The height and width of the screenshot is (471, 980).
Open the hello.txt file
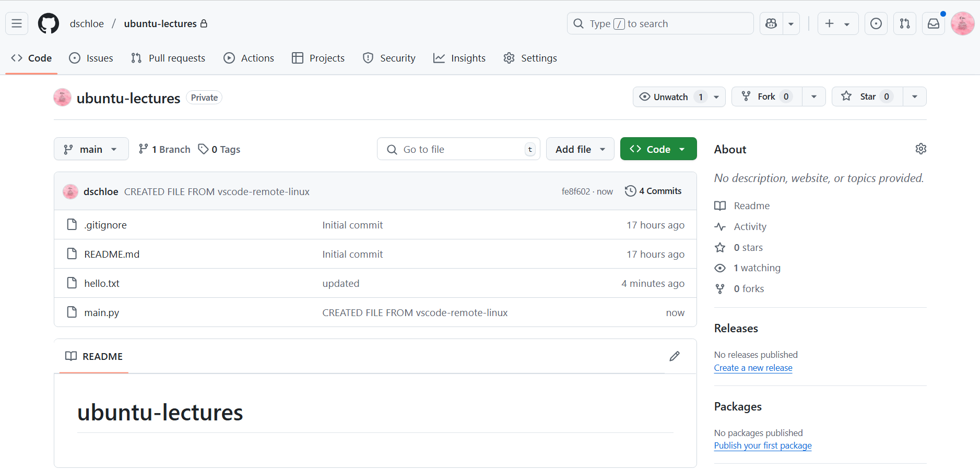tap(102, 283)
